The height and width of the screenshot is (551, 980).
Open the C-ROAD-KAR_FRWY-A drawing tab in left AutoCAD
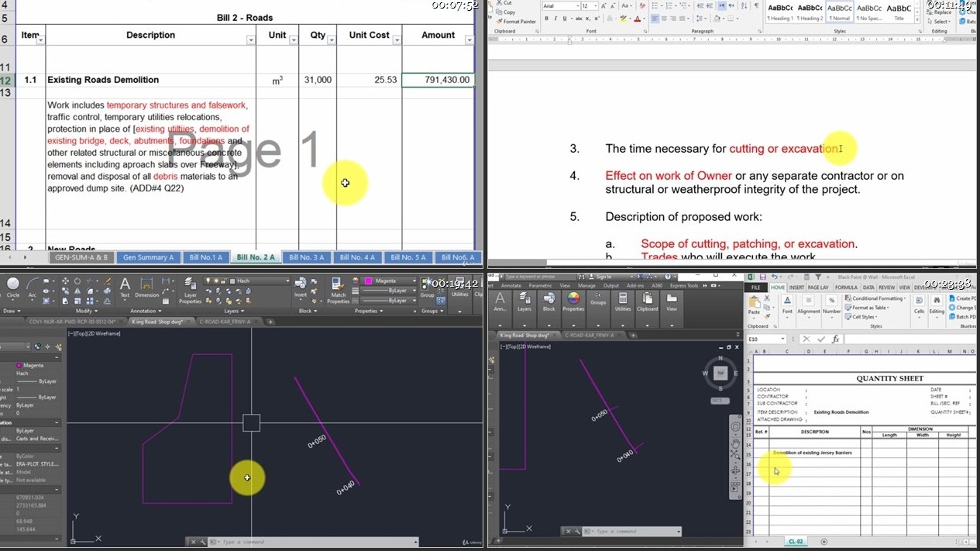[x=225, y=321]
